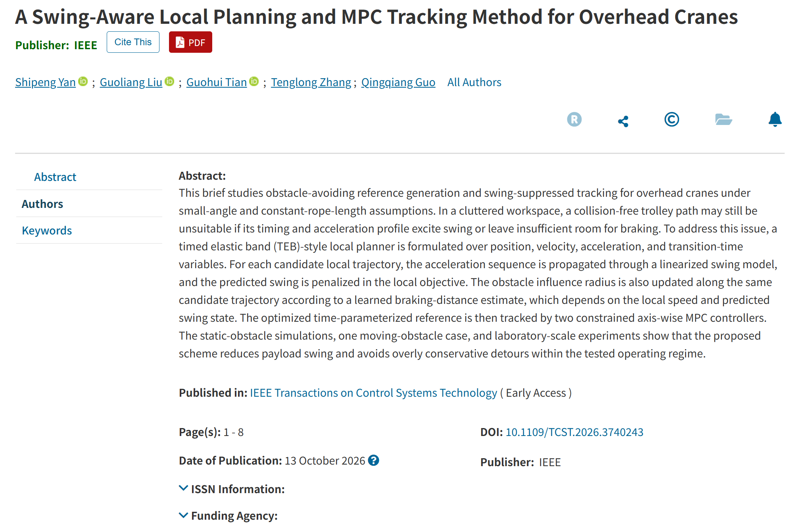Viewport: 791px width, 532px height.
Task: Click the alerts bell icon
Action: tap(775, 119)
